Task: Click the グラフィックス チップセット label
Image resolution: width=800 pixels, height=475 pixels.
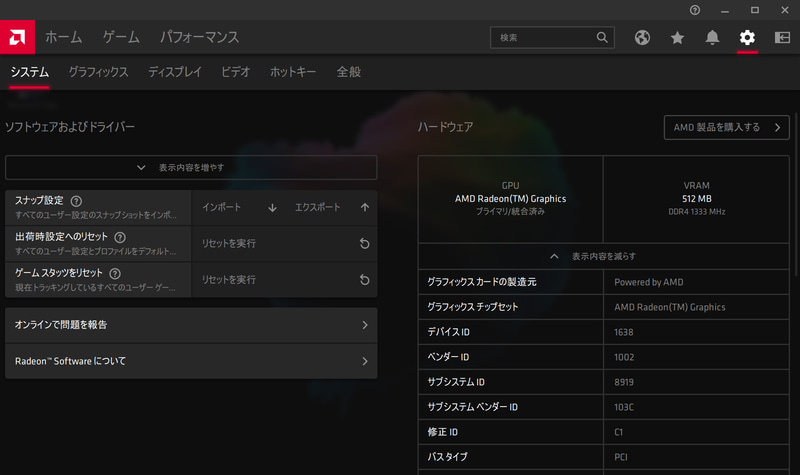Action: pos(472,307)
